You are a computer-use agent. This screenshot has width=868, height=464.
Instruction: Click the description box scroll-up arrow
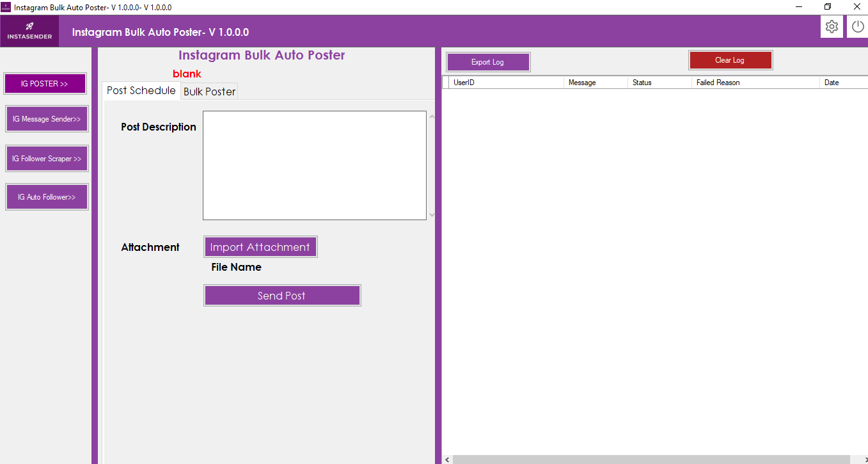(x=432, y=116)
